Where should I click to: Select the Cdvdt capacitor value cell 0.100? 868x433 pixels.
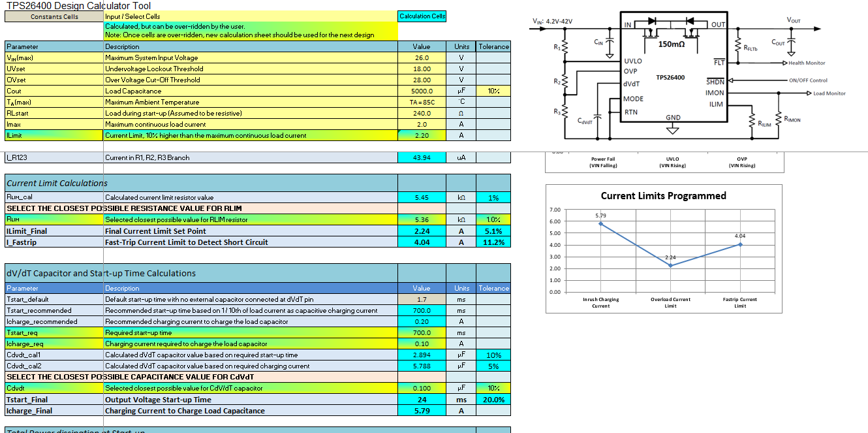coord(422,388)
